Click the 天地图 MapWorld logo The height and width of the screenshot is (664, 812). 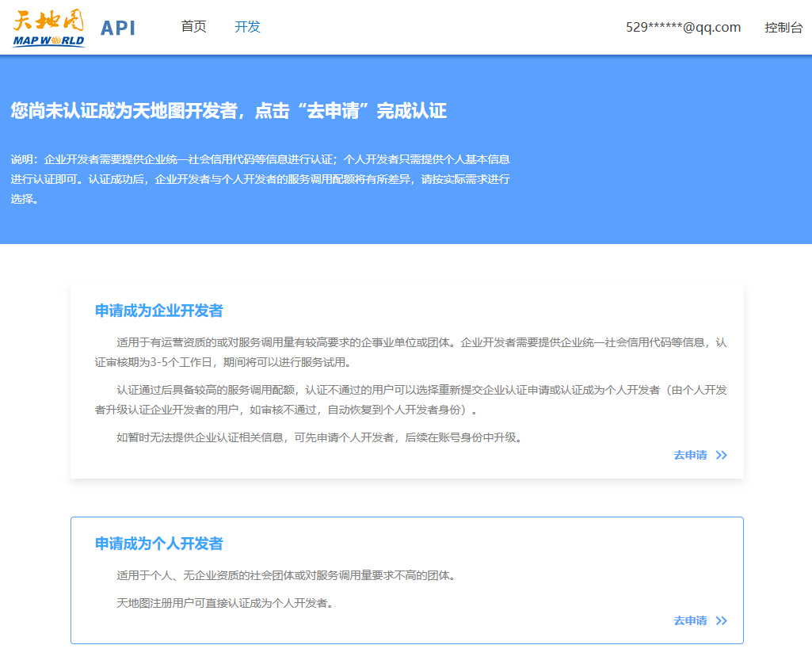48,28
